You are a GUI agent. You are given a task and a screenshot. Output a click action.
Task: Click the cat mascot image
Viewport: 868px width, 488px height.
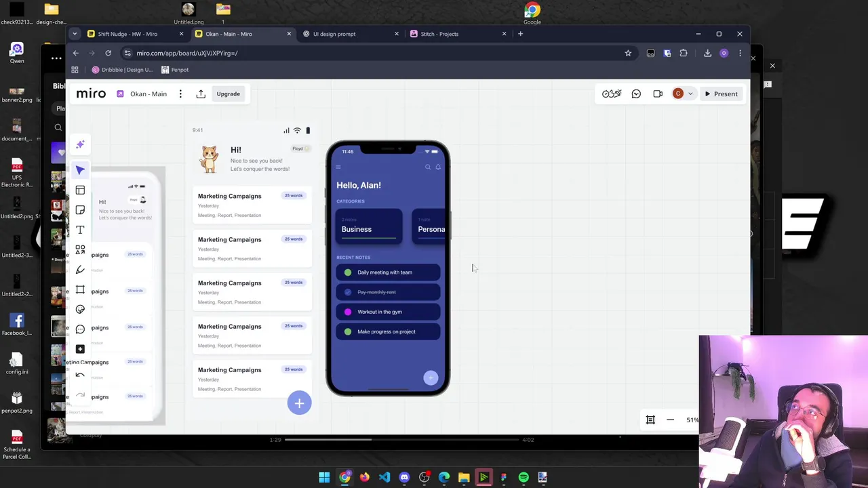[210, 159]
